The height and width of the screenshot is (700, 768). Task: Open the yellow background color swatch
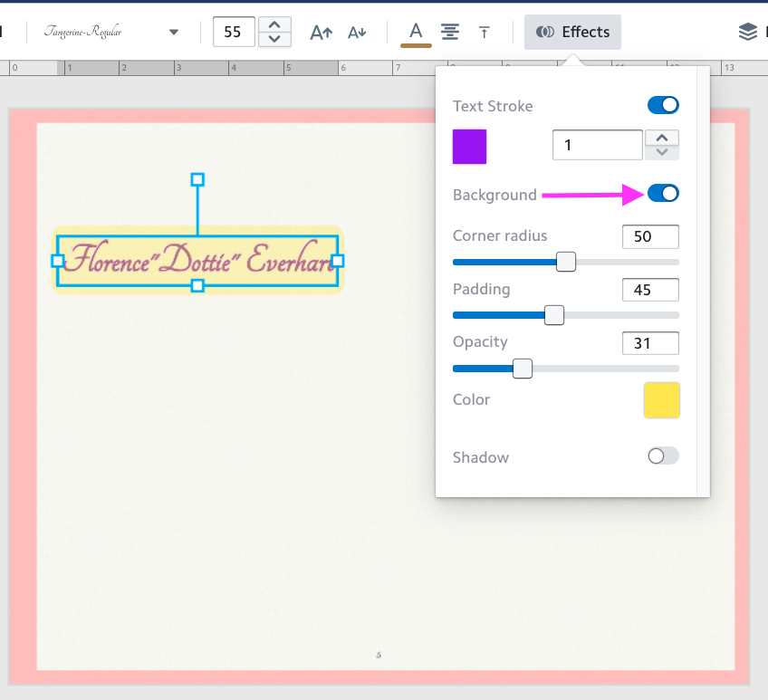pyautogui.click(x=661, y=400)
